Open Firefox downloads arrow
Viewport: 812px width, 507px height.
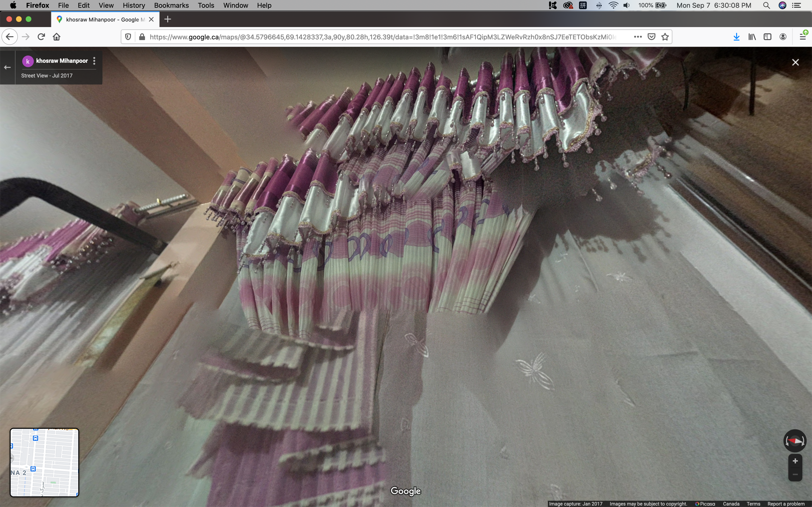(737, 37)
